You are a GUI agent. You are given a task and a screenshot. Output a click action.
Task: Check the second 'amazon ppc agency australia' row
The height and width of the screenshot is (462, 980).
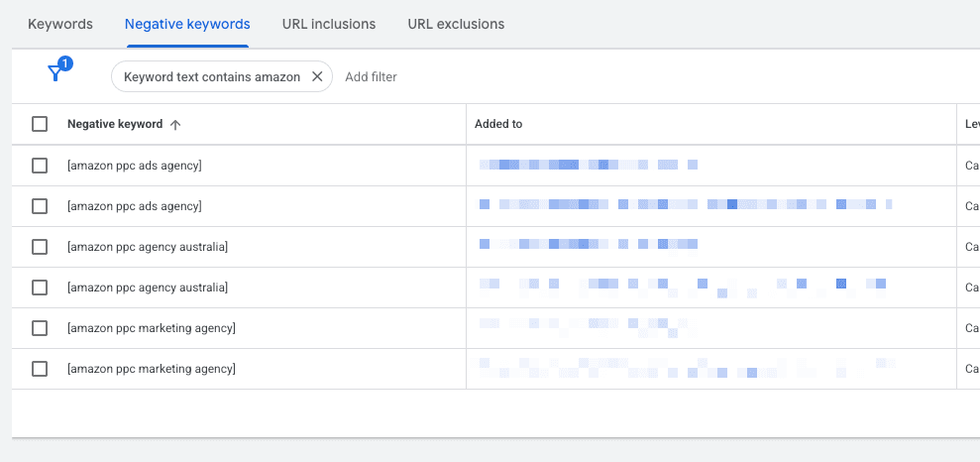40,288
